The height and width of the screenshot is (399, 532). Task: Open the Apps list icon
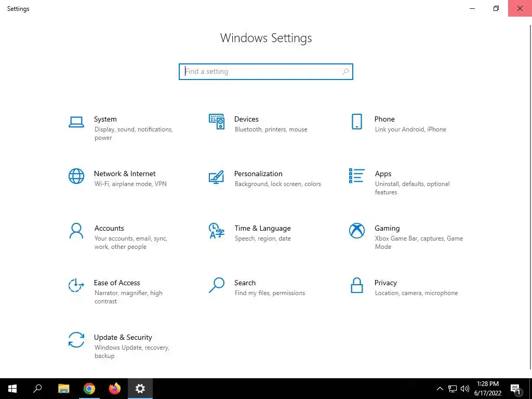pos(356,176)
